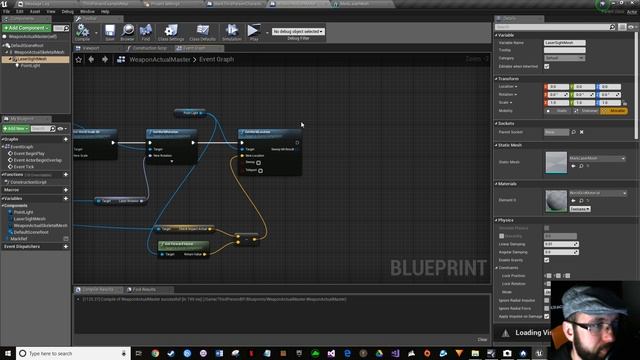Viewport: 640px width, 360px height.
Task: Toggle Simulate Physics checkbox
Action: point(547,228)
